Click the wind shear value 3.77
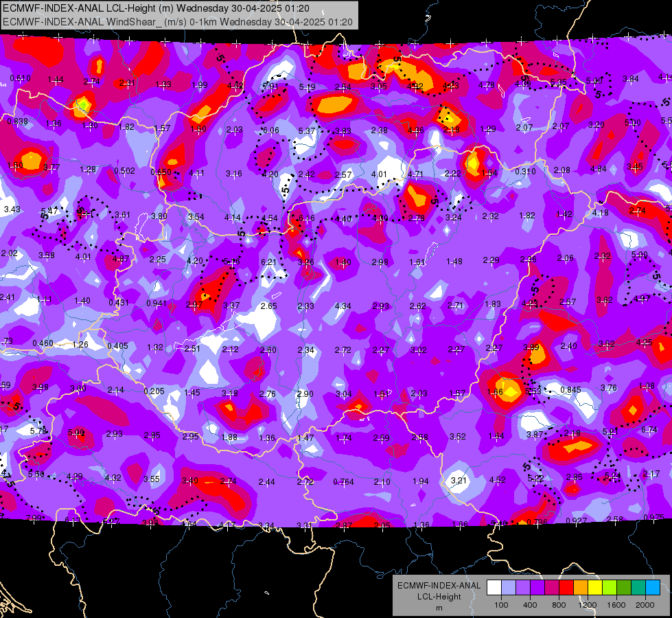Screen dimensions: 672x618 51,168
